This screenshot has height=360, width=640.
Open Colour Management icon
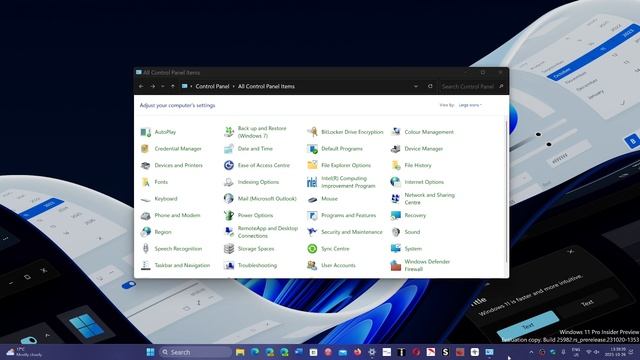pyautogui.click(x=396, y=132)
